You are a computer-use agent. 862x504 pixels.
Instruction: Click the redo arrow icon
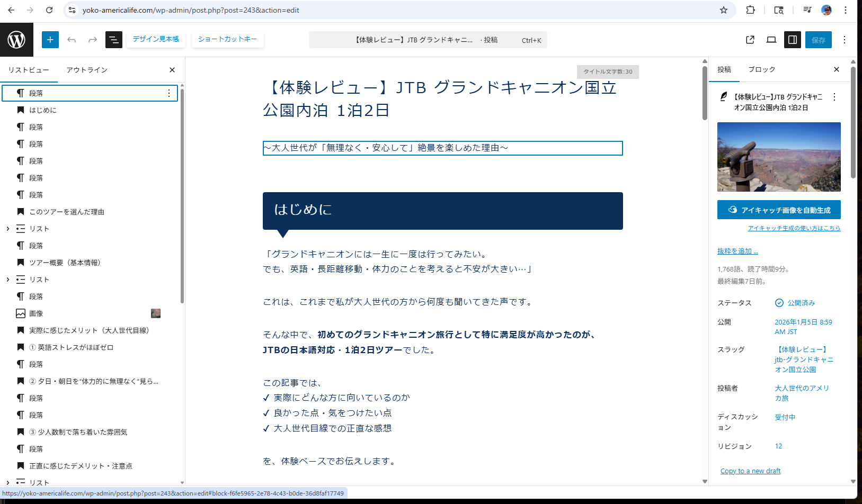93,40
